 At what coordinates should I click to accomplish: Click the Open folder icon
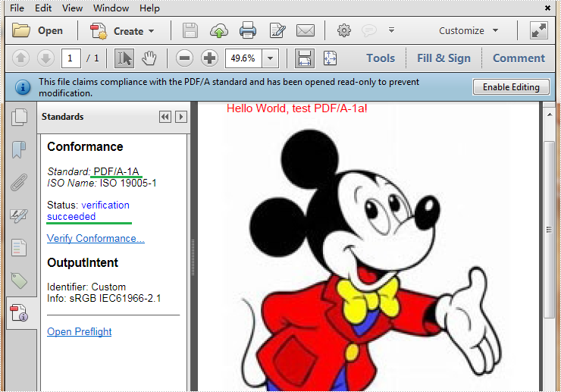click(x=20, y=30)
